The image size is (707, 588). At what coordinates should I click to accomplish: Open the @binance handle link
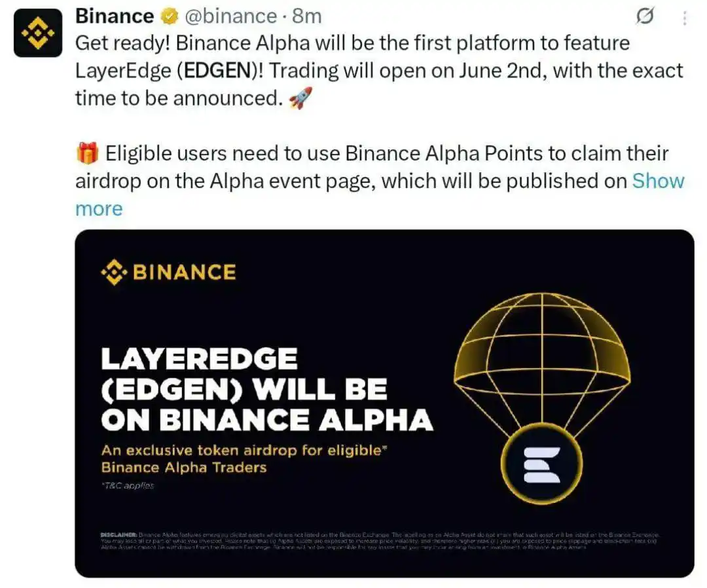(231, 16)
